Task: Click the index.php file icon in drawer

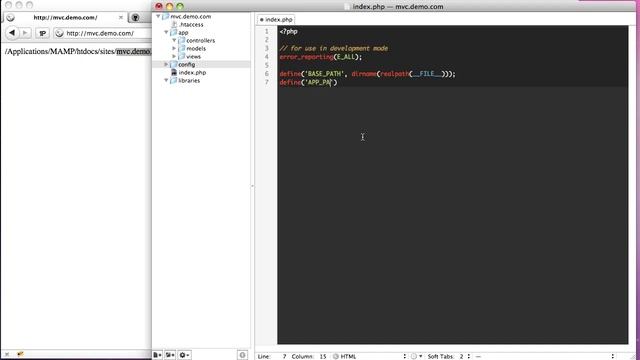Action: [x=174, y=72]
